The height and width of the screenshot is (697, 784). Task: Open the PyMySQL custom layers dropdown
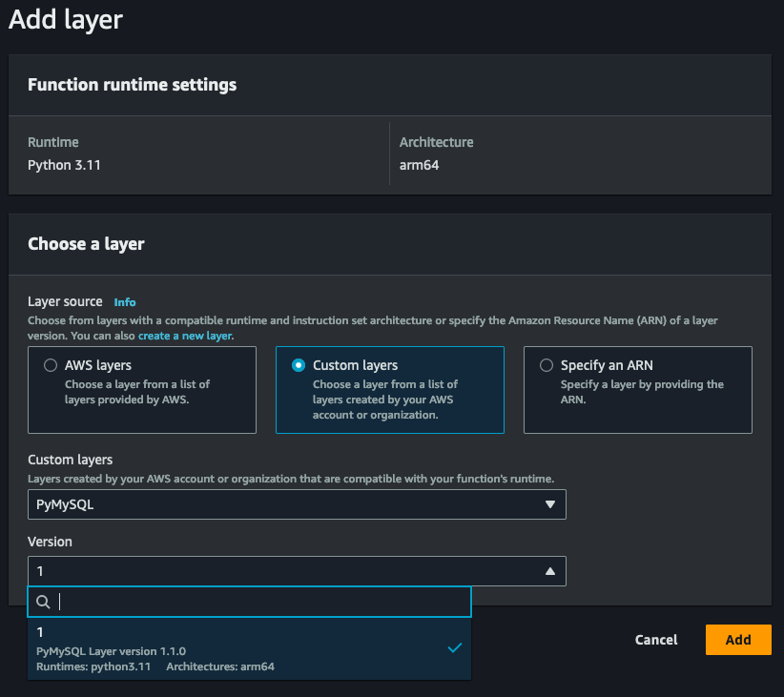(297, 504)
